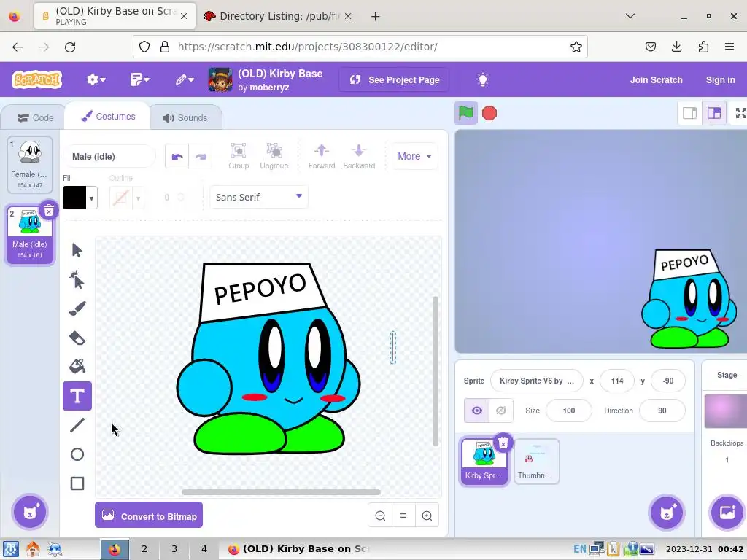Select the Circle tool

[77, 454]
